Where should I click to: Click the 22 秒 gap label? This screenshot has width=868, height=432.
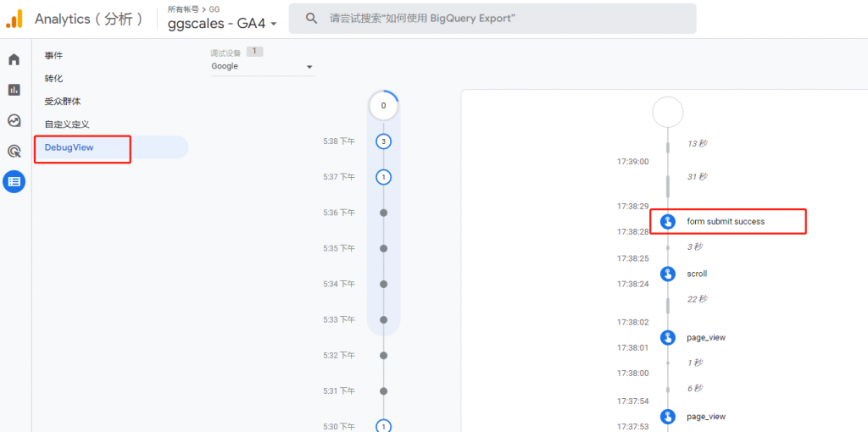[x=697, y=299]
